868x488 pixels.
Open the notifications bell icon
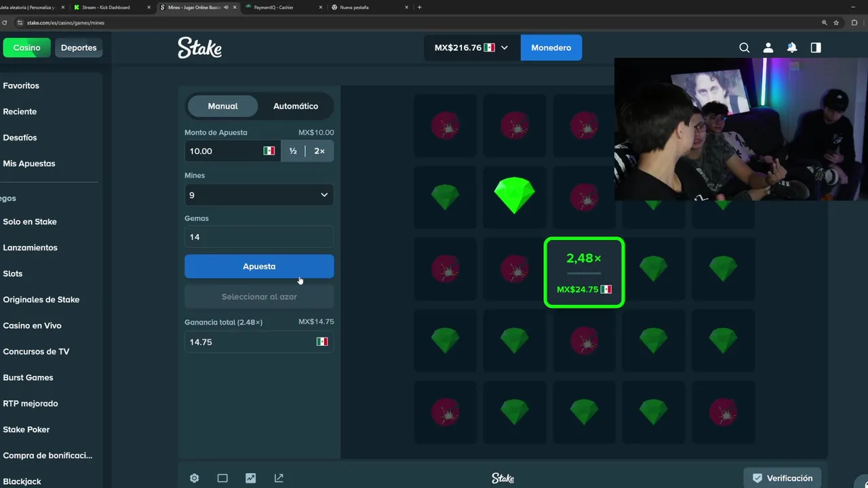792,47
